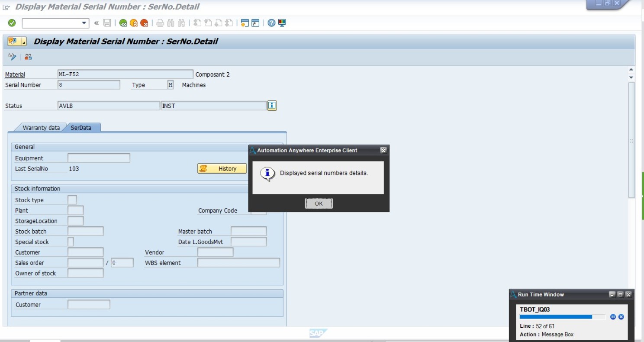Viewport: 644px width, 342px height.
Task: Click the Save diskette icon
Action: 107,23
